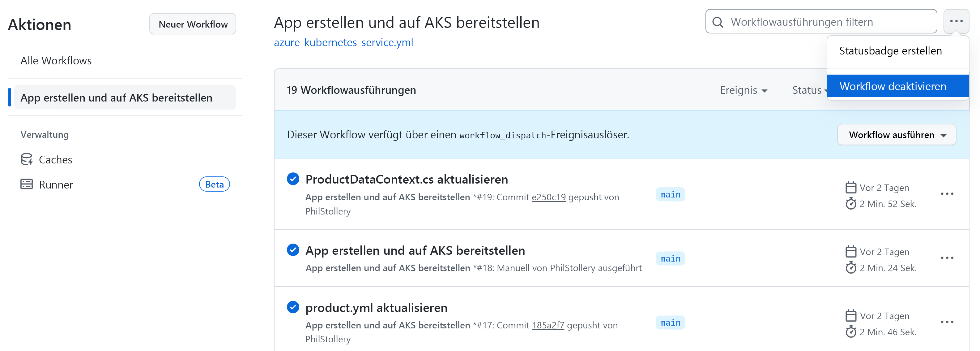
Task: Click the stopwatch icon showing 2 Min. 52 Sek.
Action: coord(851,204)
